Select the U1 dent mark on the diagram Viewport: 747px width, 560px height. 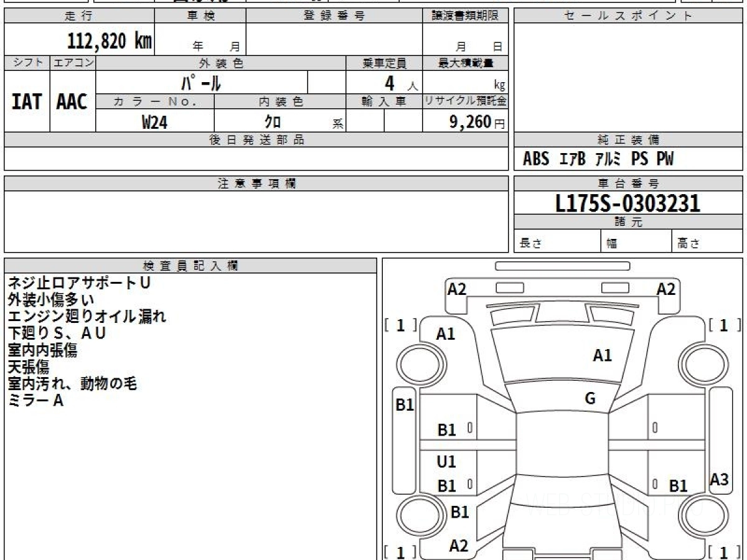pyautogui.click(x=446, y=462)
